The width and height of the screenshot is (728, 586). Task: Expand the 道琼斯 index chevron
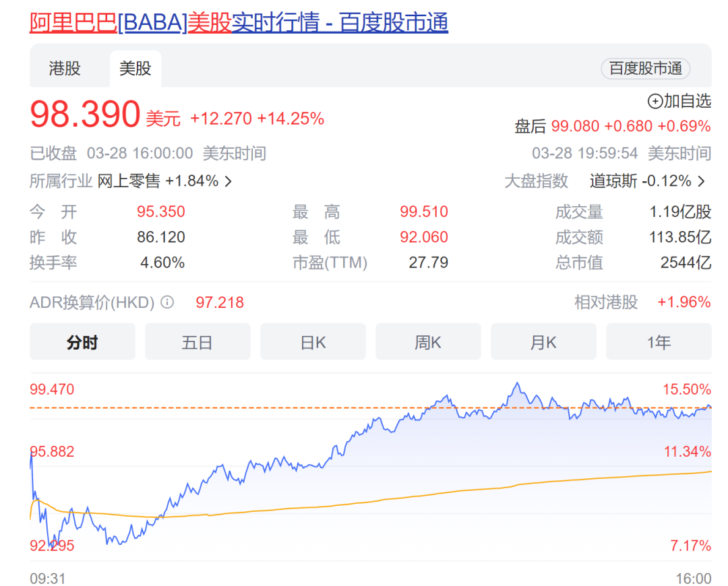click(702, 181)
